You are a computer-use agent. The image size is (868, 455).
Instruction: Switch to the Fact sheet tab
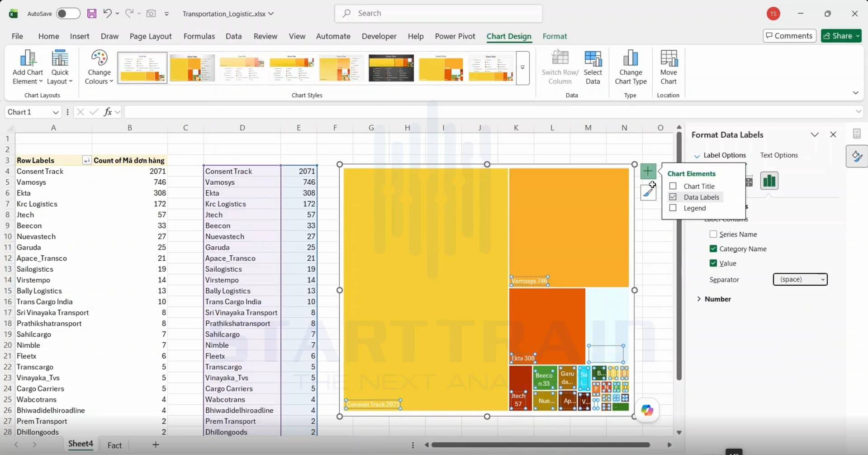[x=114, y=445]
